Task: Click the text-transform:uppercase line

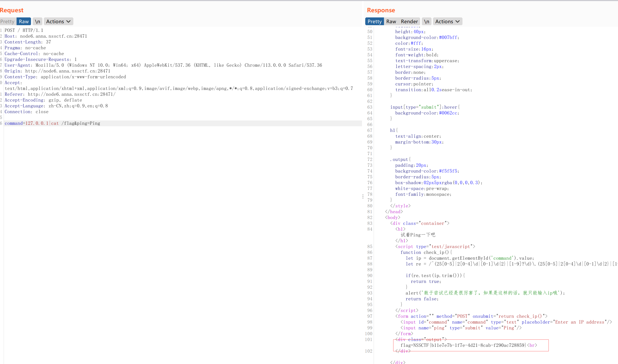Action: [427, 61]
